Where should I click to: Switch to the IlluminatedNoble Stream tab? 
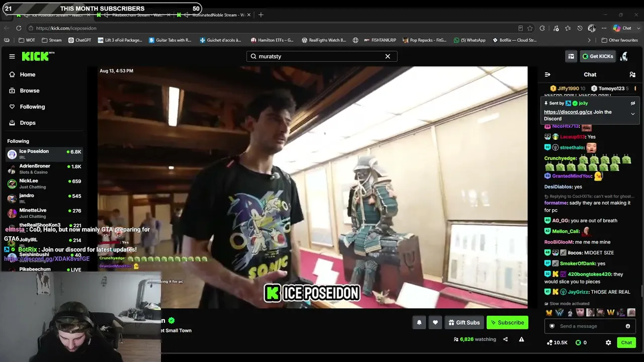214,15
